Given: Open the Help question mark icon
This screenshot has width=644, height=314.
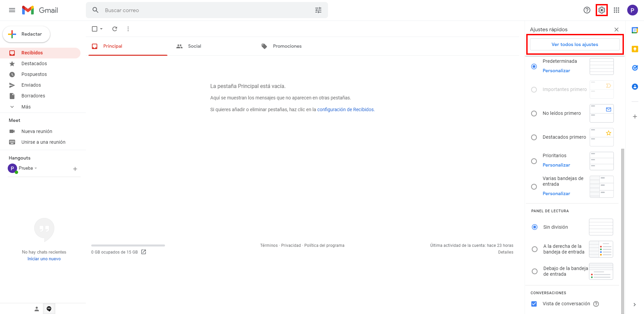Looking at the screenshot, I should [x=587, y=10].
